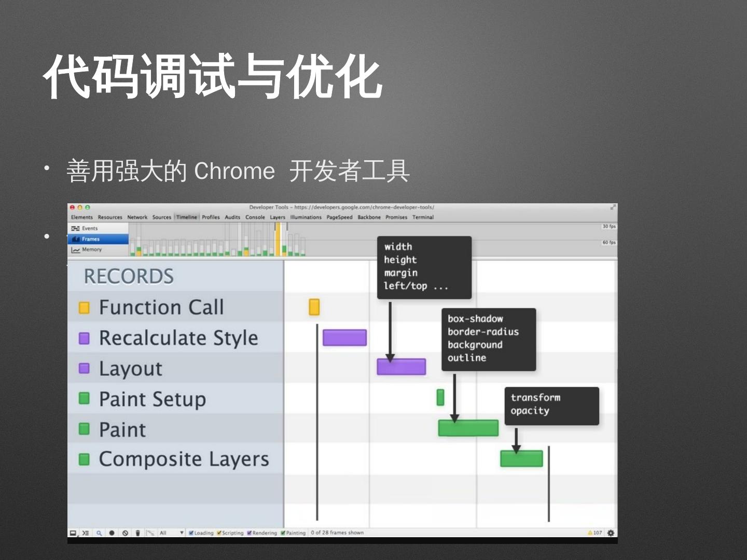Click the green Paint swatch

(84, 429)
